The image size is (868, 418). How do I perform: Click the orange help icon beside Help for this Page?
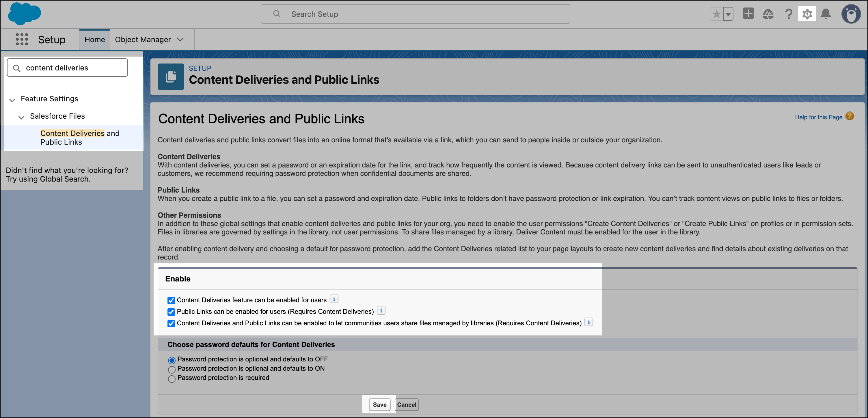(x=850, y=116)
